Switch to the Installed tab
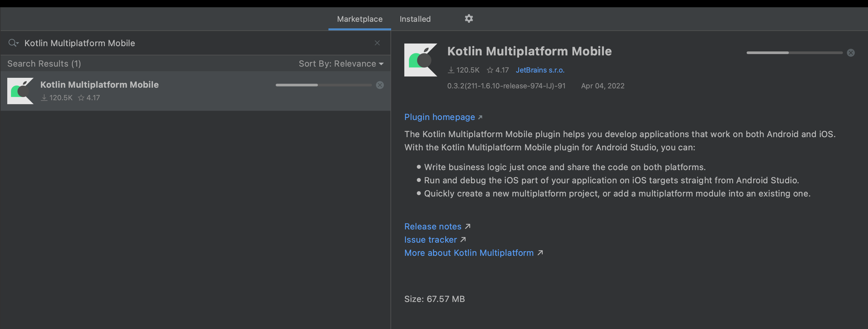868x329 pixels. (415, 19)
